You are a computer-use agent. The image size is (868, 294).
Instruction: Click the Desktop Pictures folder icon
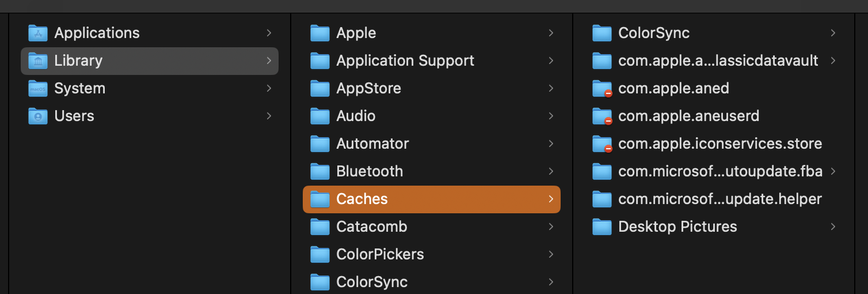(x=602, y=227)
